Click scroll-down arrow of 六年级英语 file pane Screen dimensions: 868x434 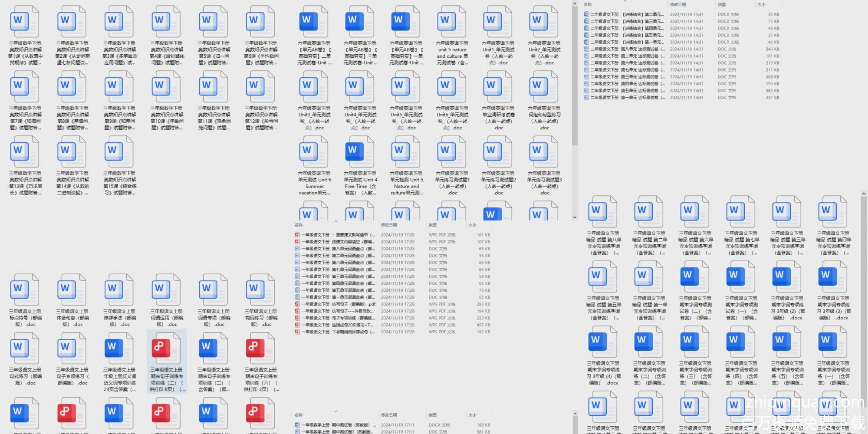click(575, 217)
